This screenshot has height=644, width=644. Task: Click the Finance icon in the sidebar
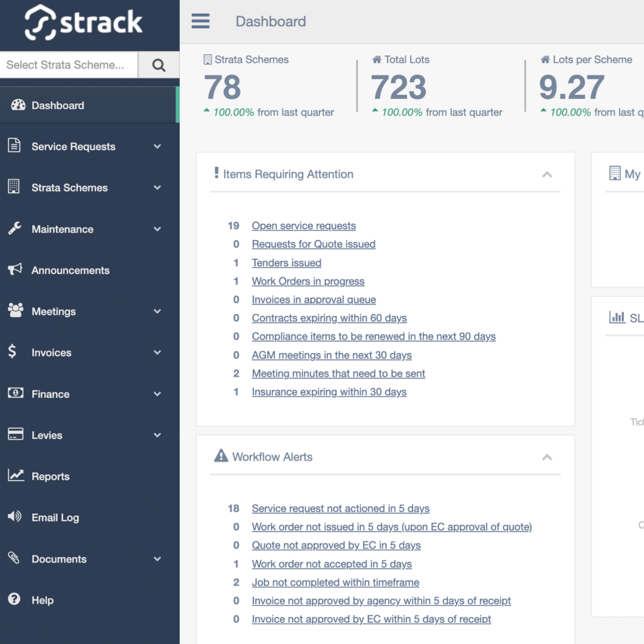point(15,394)
